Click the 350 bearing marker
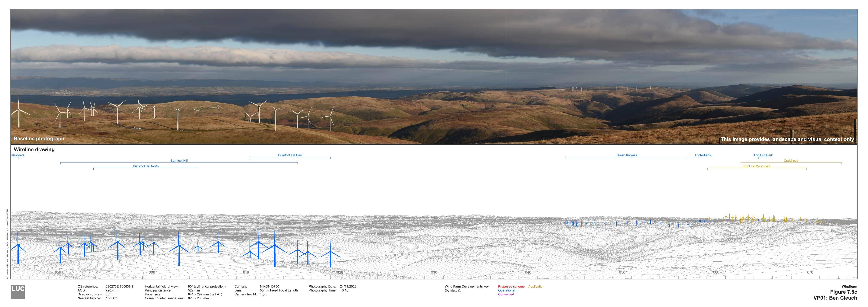 point(58,272)
